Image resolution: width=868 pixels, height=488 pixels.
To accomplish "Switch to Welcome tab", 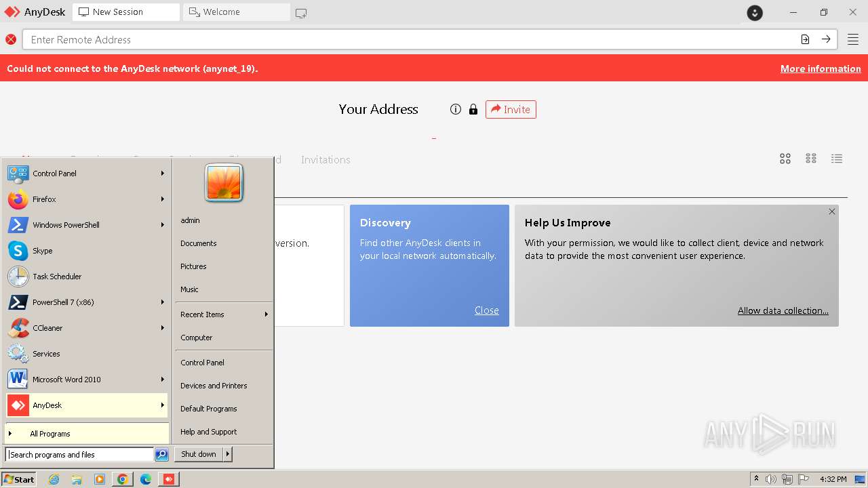I will click(237, 12).
